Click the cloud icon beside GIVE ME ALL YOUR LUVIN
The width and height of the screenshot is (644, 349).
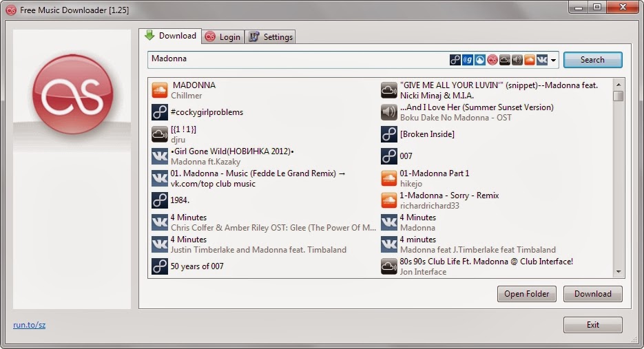click(x=389, y=90)
